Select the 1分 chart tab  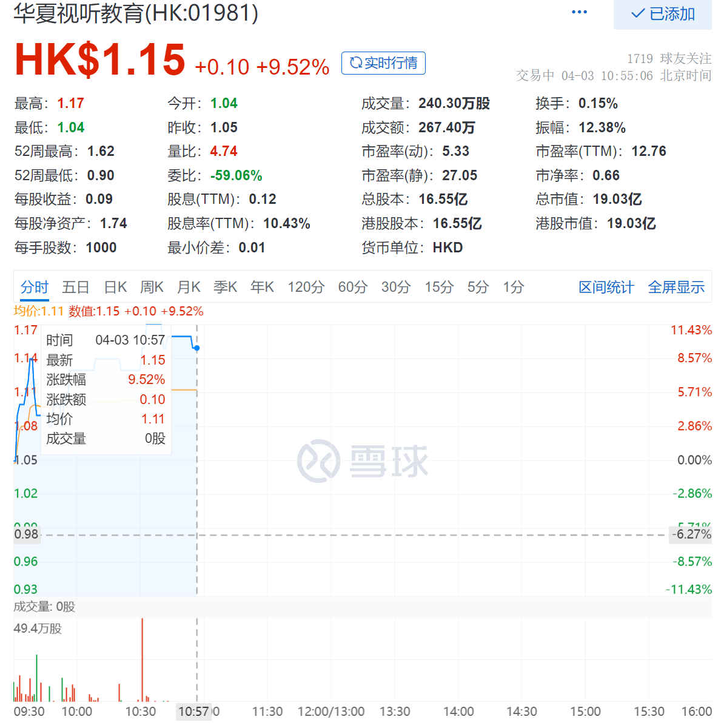tap(513, 287)
